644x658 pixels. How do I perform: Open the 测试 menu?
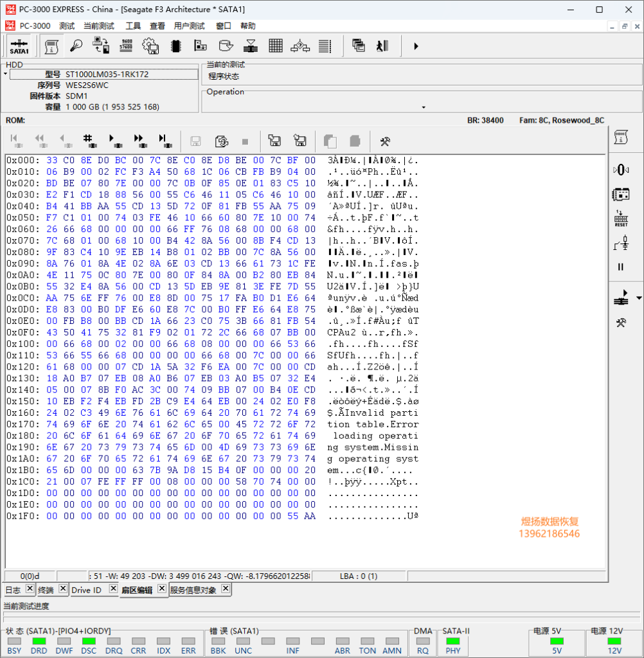(67, 26)
